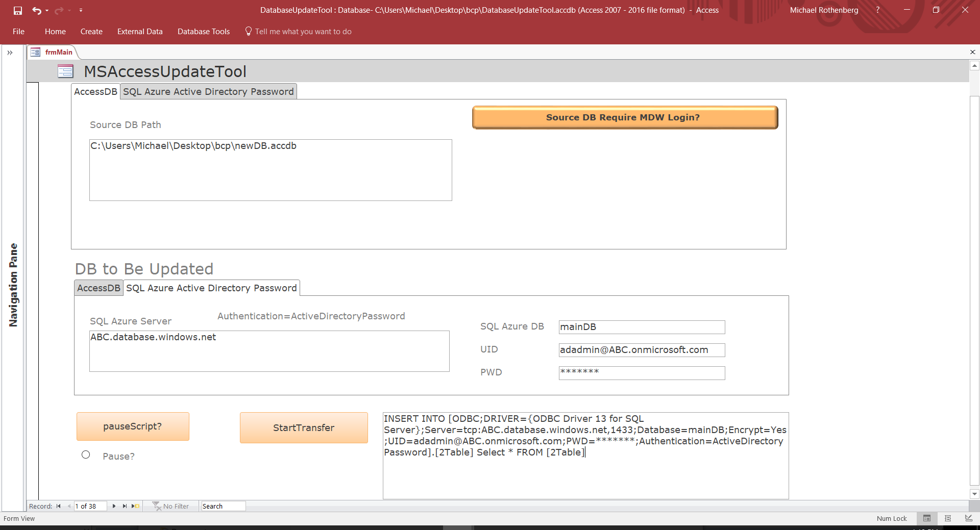Click the Tell me what you want to do box
The height and width of the screenshot is (530, 980).
click(x=303, y=32)
